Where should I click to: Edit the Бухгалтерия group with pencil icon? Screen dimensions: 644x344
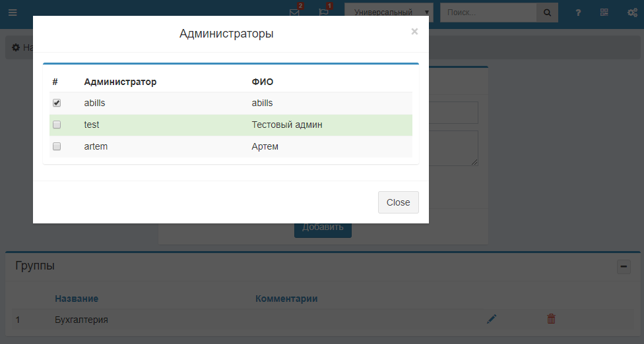(x=491, y=319)
